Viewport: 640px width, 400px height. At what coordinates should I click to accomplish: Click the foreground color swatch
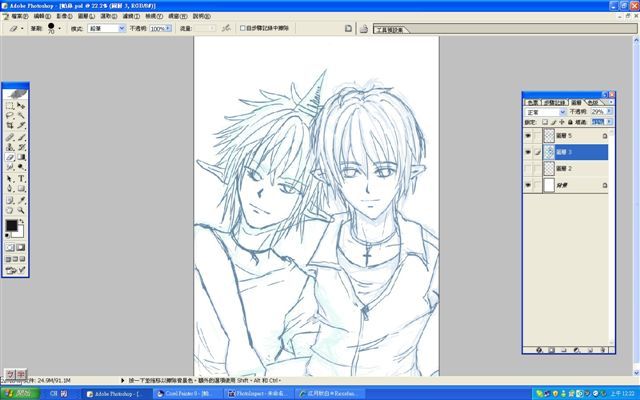[11, 225]
